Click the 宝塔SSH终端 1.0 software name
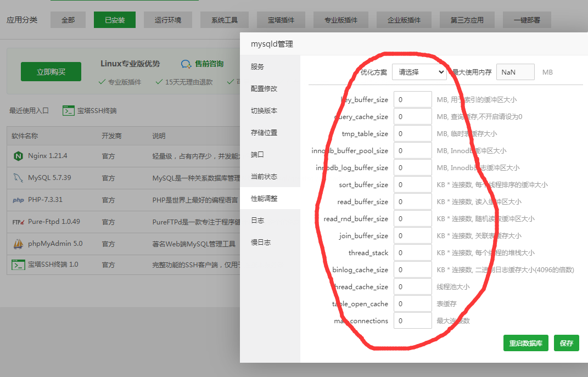The width and height of the screenshot is (588, 377). (53, 265)
